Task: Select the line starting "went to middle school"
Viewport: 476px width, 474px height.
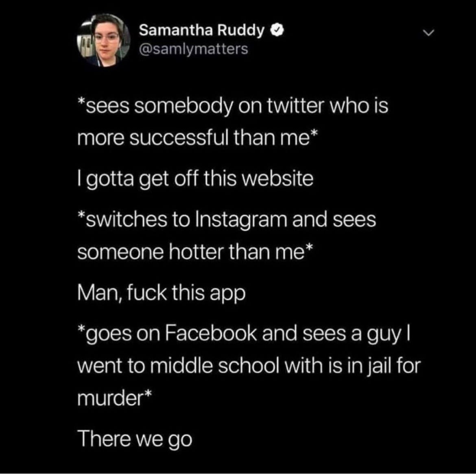Action: [249, 366]
